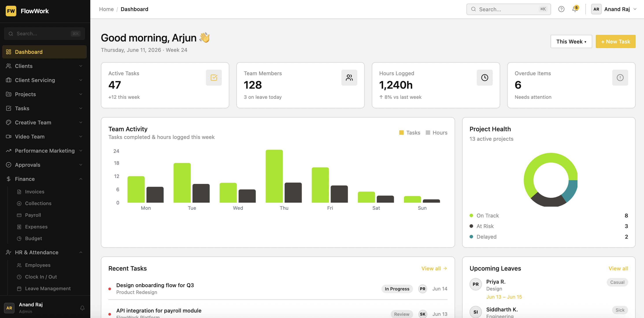Go to Leave Management in sidebar

pos(48,288)
